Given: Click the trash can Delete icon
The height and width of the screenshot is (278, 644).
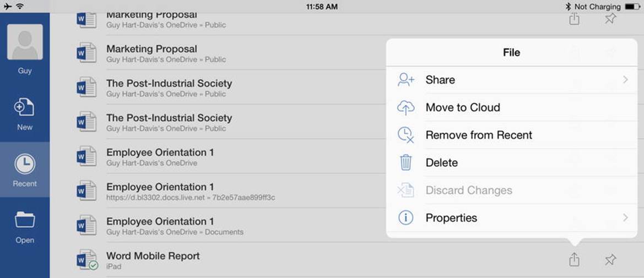Looking at the screenshot, I should coord(406,162).
